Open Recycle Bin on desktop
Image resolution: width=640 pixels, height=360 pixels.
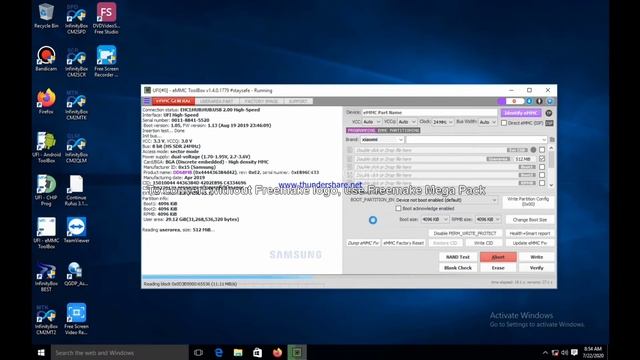[46, 16]
